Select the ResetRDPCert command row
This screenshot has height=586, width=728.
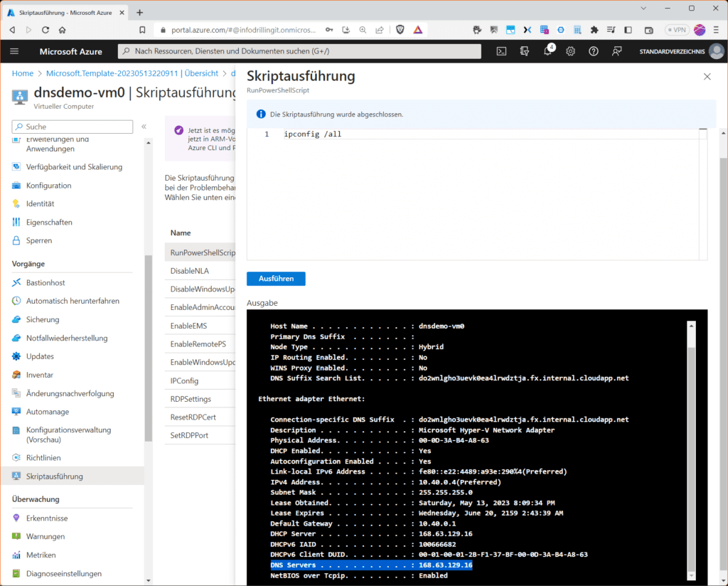(200, 417)
